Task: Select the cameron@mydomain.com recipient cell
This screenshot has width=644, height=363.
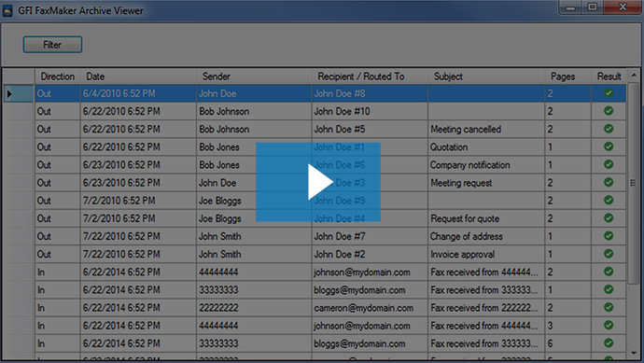Action: (370, 308)
